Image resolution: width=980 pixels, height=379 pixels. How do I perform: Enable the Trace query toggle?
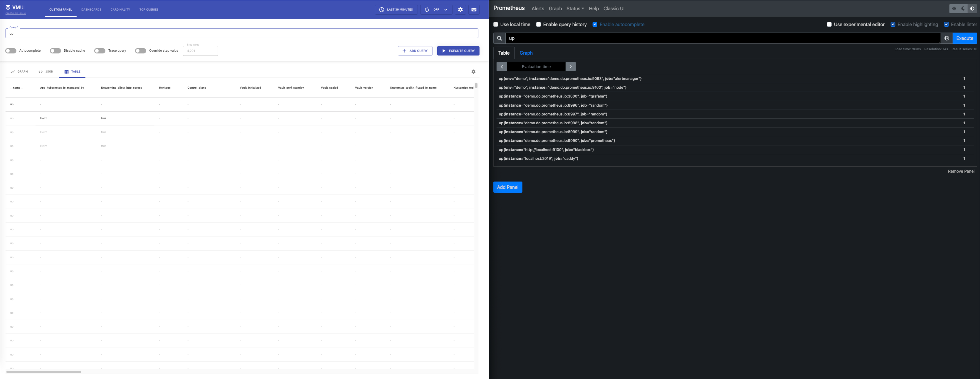point(99,51)
